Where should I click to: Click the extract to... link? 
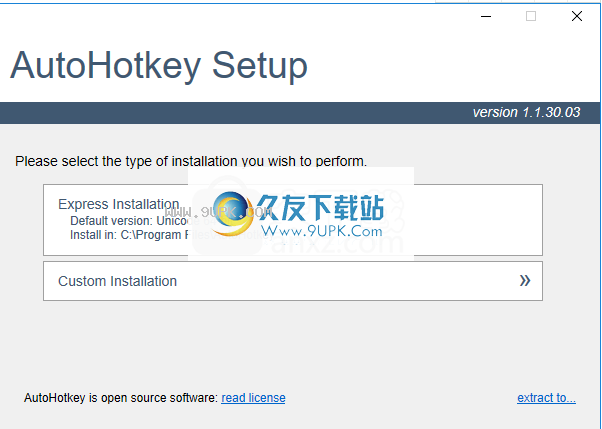(546, 398)
